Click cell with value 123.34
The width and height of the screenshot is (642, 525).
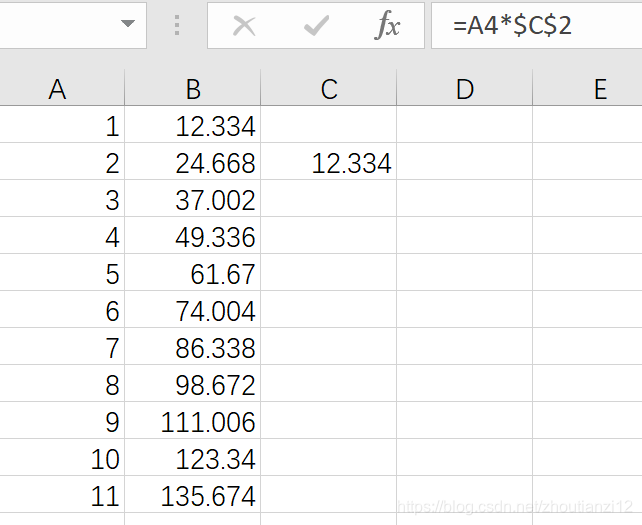193,457
